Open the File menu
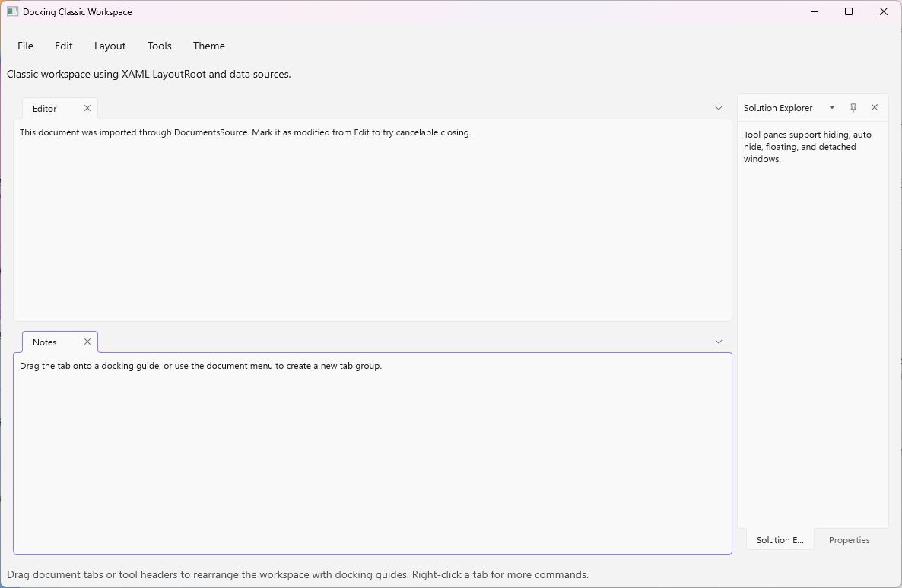 25,46
